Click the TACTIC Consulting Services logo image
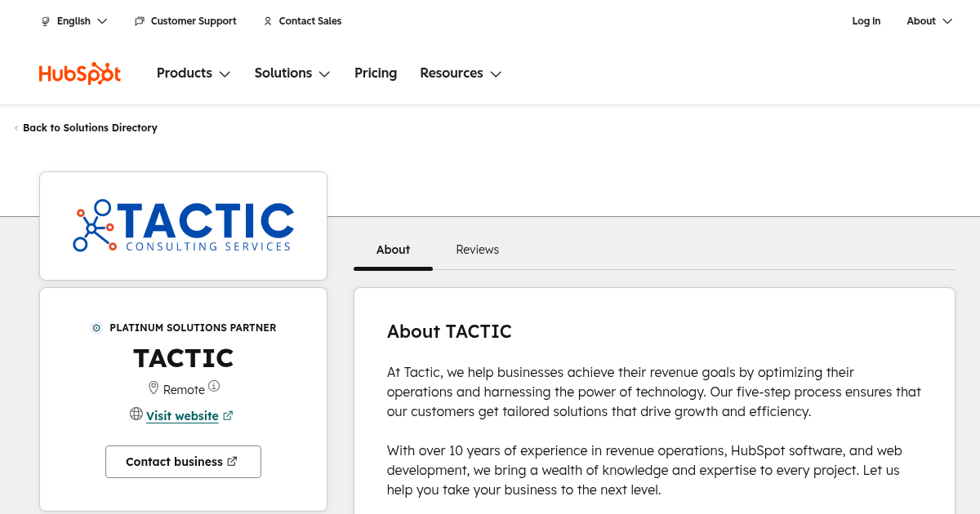The width and height of the screenshot is (980, 514). click(x=184, y=226)
